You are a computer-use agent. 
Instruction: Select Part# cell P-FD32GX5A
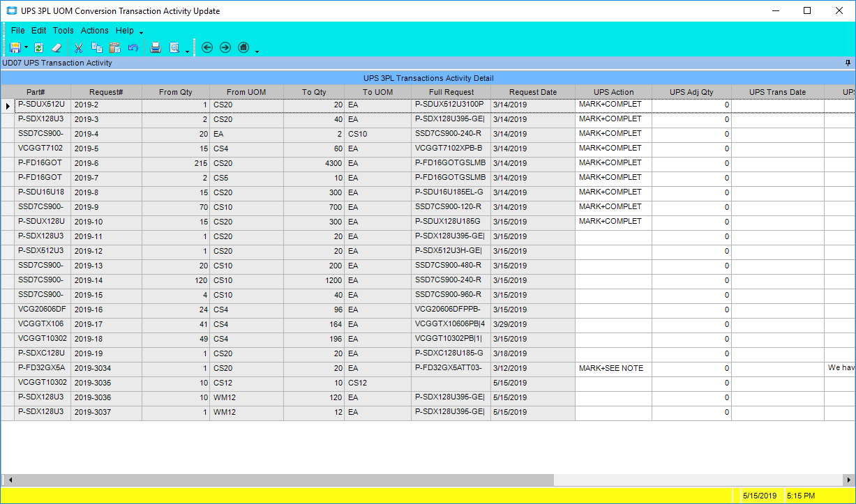tap(43, 369)
